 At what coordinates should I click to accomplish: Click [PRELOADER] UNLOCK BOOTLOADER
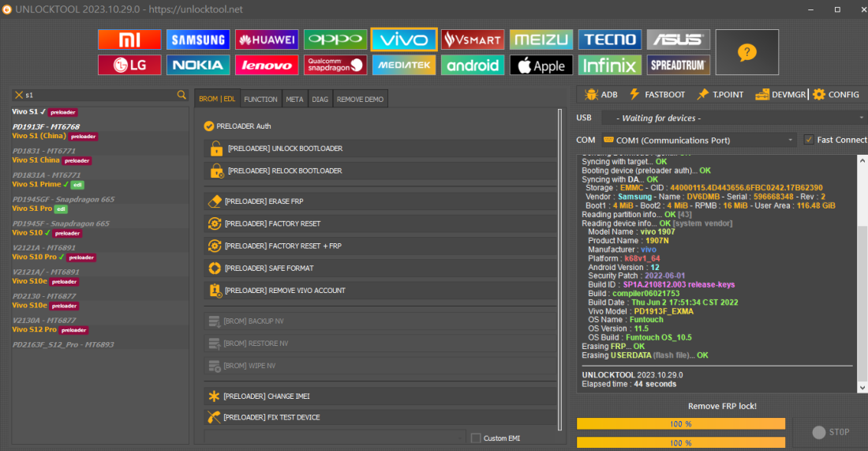[380, 148]
